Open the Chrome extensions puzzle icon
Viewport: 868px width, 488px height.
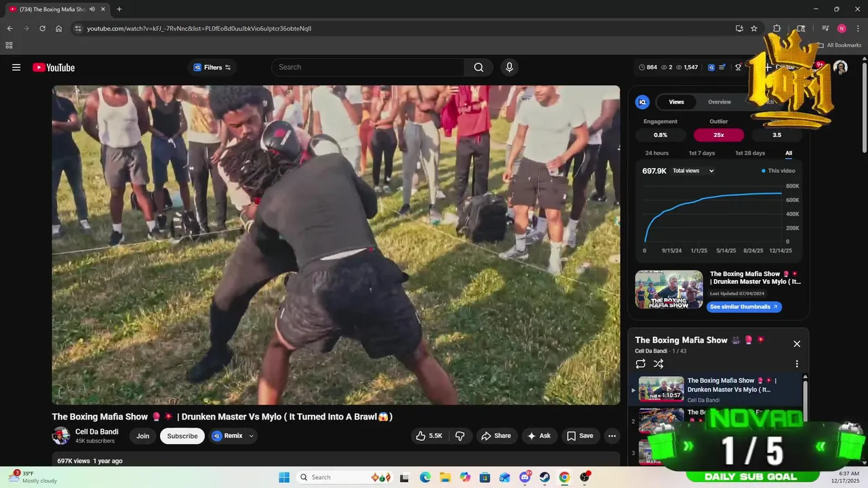777,28
